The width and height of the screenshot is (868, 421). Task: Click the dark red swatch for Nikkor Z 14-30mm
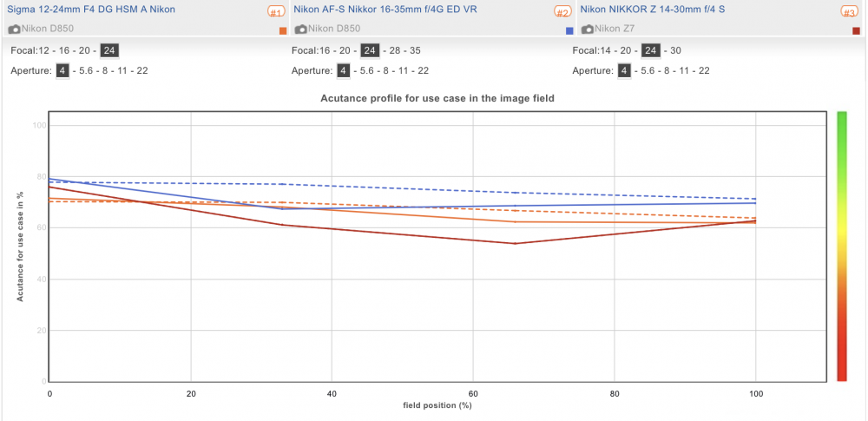point(857,31)
